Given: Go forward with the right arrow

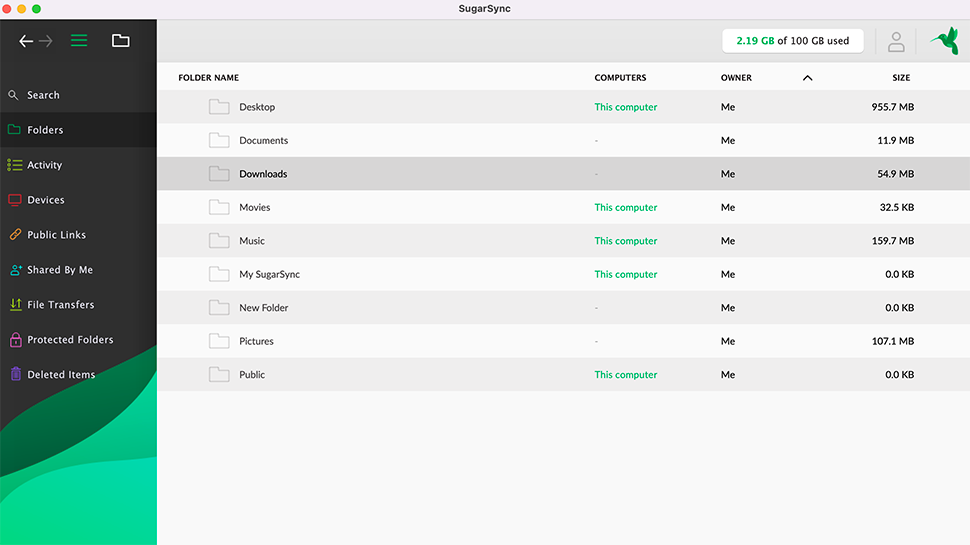Looking at the screenshot, I should (46, 41).
